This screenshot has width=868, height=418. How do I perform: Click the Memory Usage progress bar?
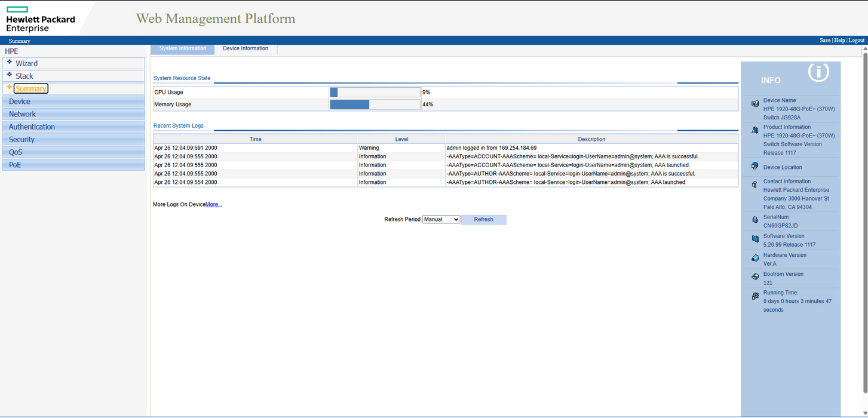pyautogui.click(x=375, y=105)
